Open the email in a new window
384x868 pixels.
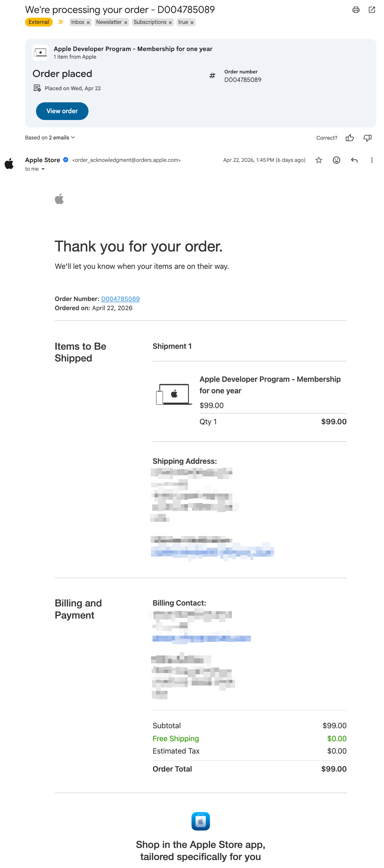click(x=372, y=10)
